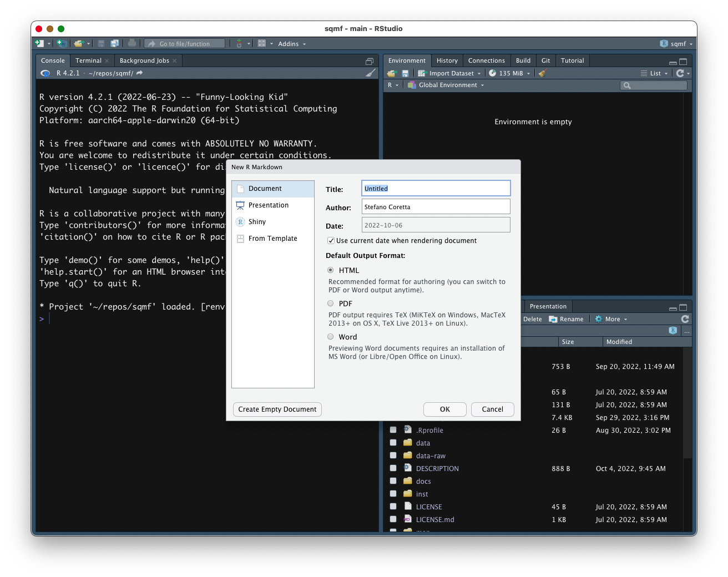Click the data-raw folder icon

click(x=408, y=455)
